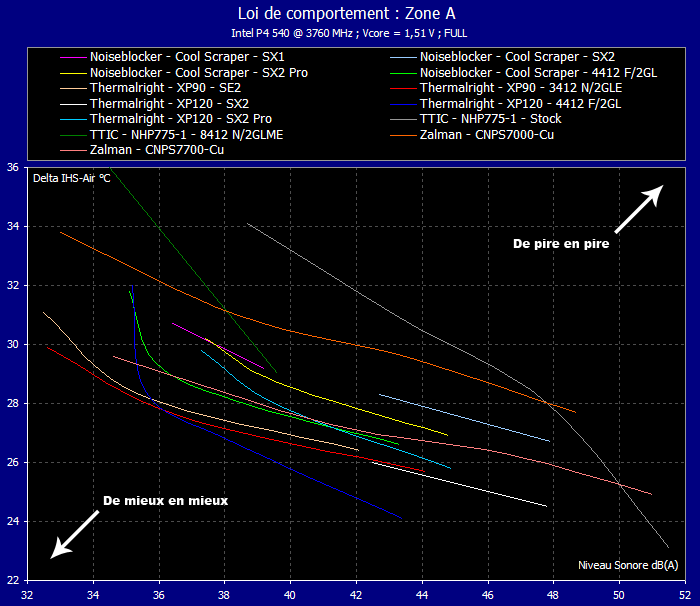Click the y-axis value 34
This screenshot has height=606, width=700.
coord(12,226)
